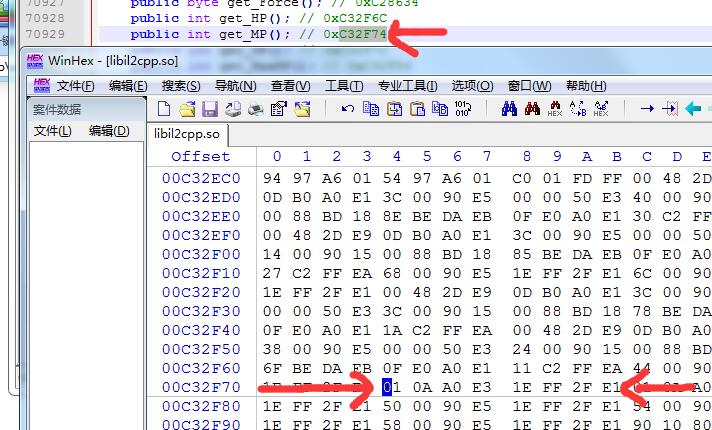
Task: Open Modify Data via the 101 010 icon
Action: click(463, 109)
